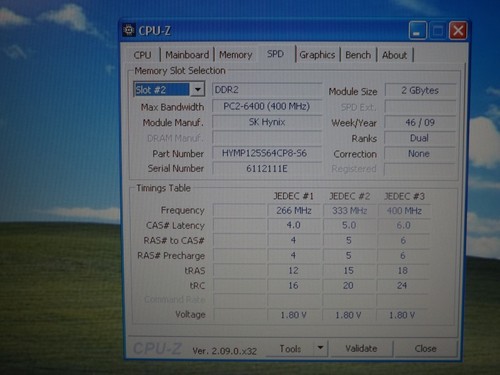500x375 pixels.
Task: Select the Slot #2 combo box field
Action: pyautogui.click(x=169, y=90)
